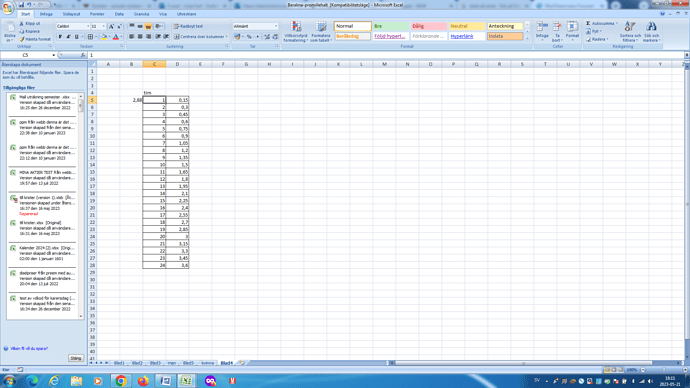Click the cell borders icon

click(90, 37)
